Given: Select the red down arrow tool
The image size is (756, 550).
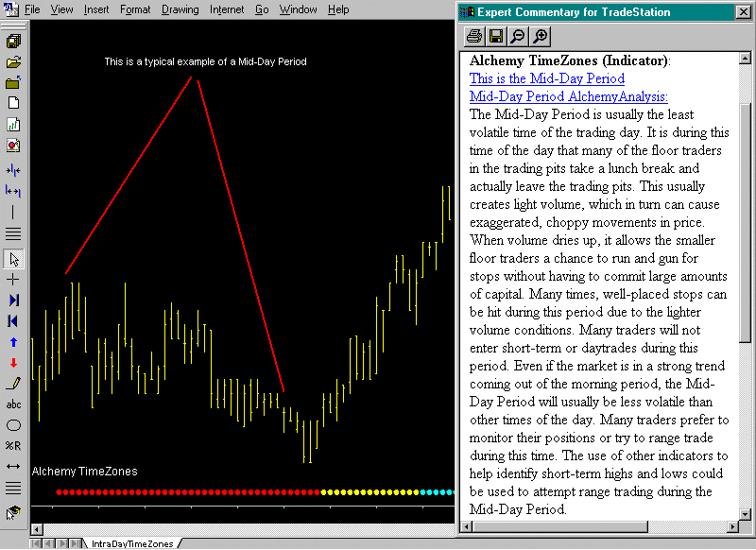Looking at the screenshot, I should [x=13, y=363].
